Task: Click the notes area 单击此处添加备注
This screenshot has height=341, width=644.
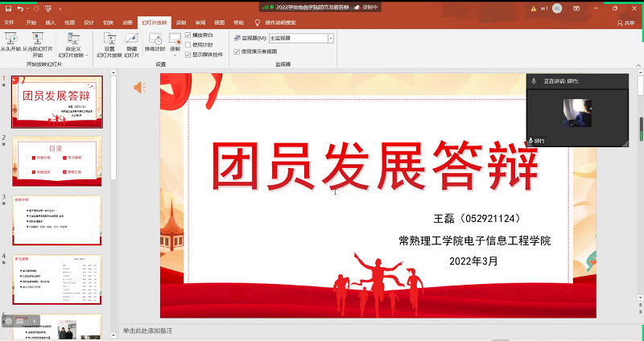Action: pyautogui.click(x=147, y=331)
